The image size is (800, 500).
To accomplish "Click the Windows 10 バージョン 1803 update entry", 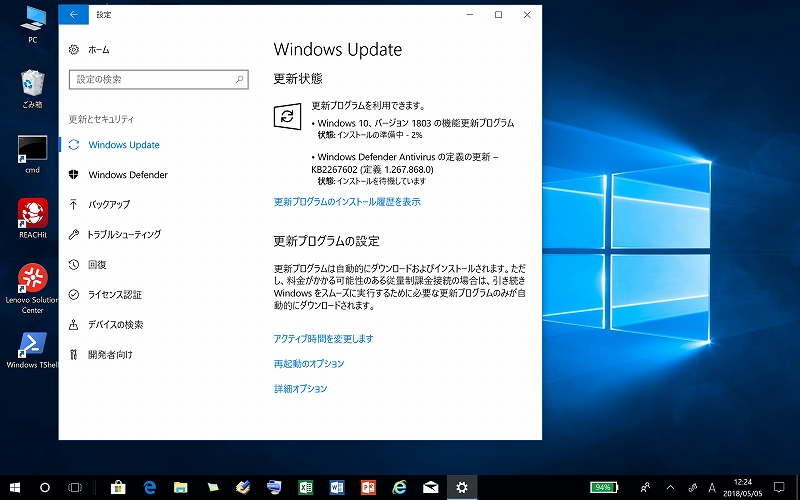I will click(415, 123).
